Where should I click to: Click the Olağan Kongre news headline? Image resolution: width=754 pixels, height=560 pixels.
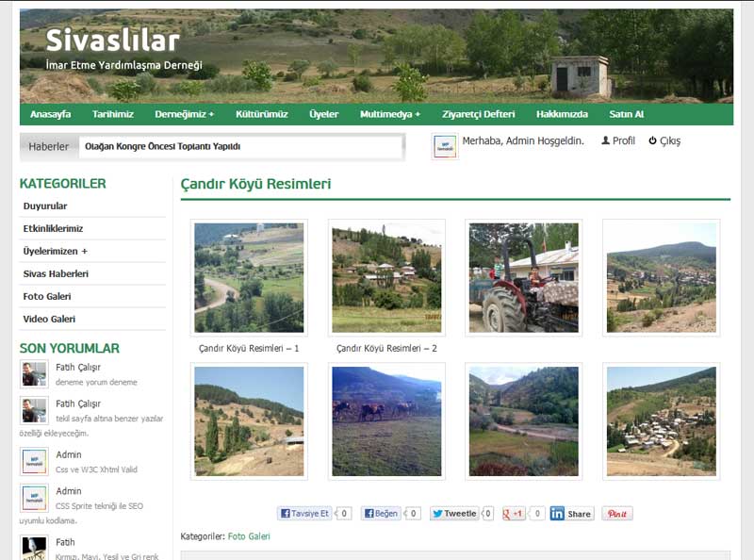(162, 146)
